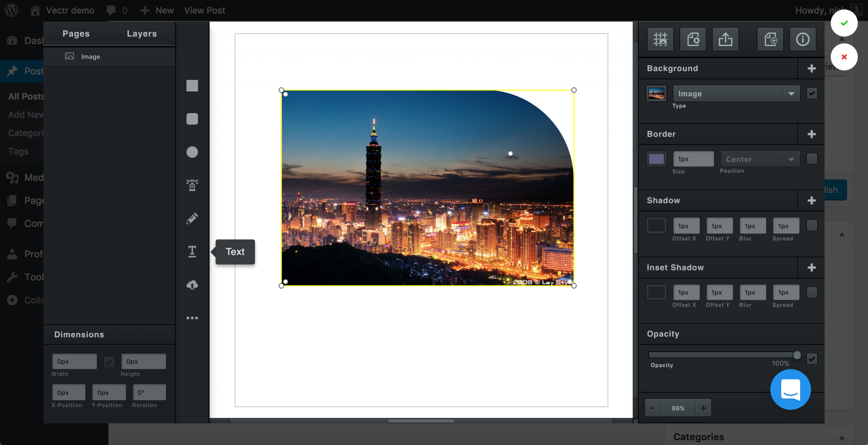
Task: Select the Pencil tool
Action: tap(192, 218)
